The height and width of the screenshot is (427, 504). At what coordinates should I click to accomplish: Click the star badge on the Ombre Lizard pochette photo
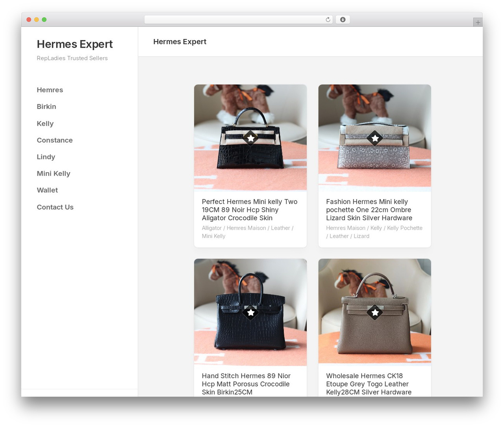coord(375,138)
